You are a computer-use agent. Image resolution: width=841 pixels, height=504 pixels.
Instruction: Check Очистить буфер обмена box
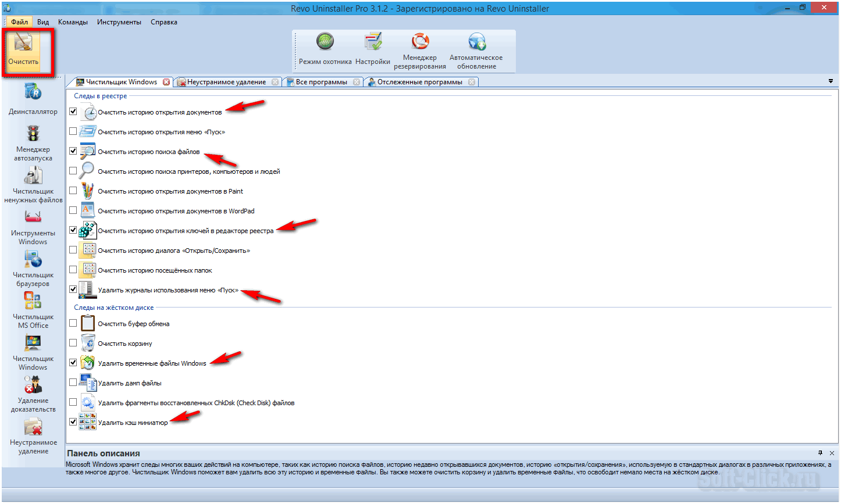point(73,323)
